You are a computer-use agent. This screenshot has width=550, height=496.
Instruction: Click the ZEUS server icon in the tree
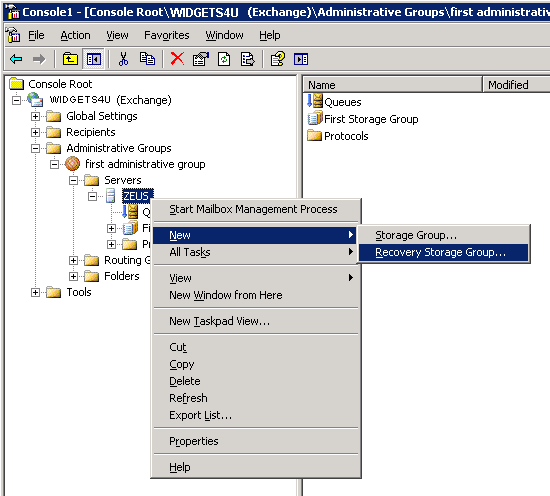pos(110,195)
